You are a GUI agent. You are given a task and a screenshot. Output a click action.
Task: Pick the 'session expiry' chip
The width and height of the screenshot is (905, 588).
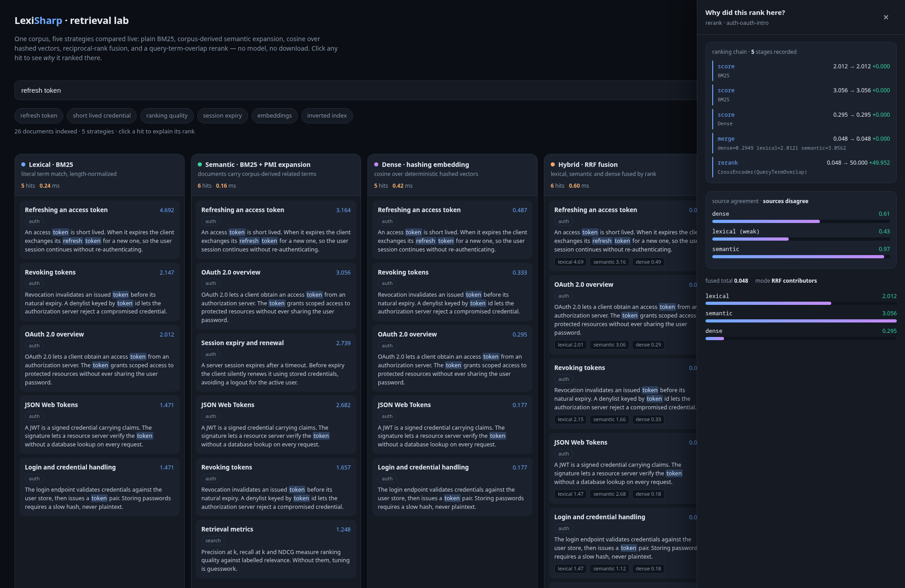point(223,116)
